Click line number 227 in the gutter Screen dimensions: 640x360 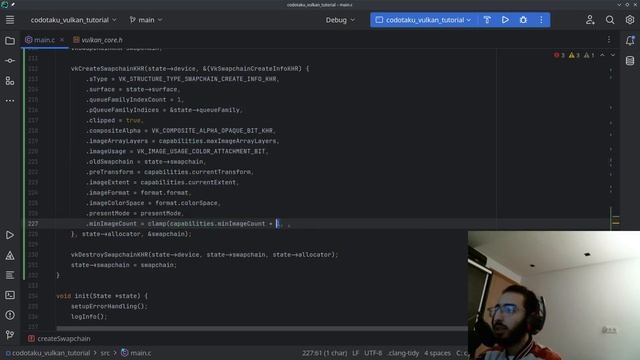point(33,224)
